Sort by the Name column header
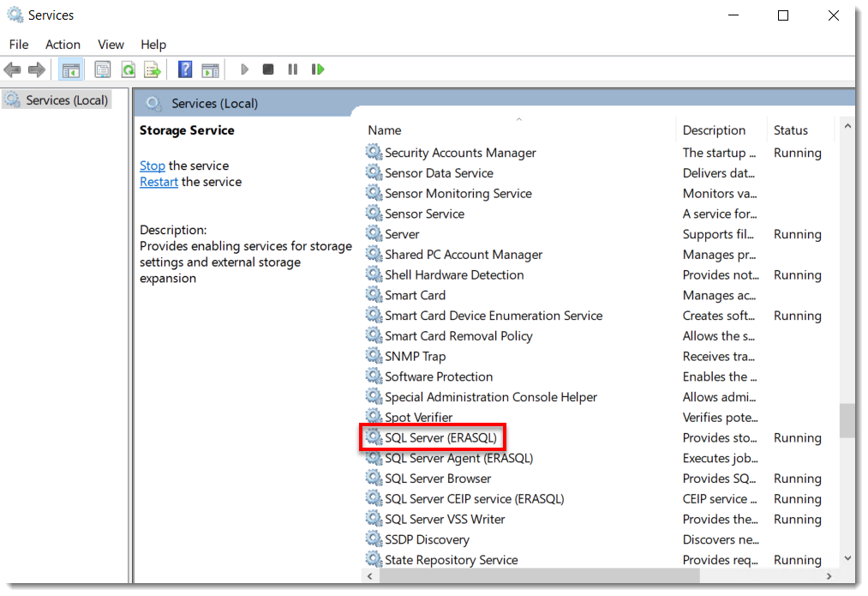Viewport: 868px width, 596px height. click(384, 130)
